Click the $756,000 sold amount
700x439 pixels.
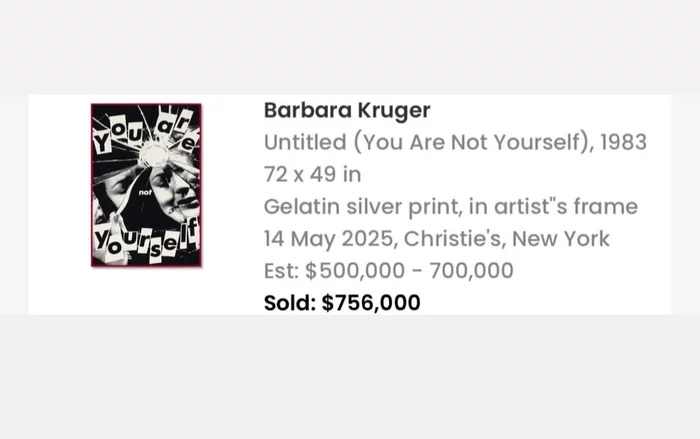[x=371, y=302]
